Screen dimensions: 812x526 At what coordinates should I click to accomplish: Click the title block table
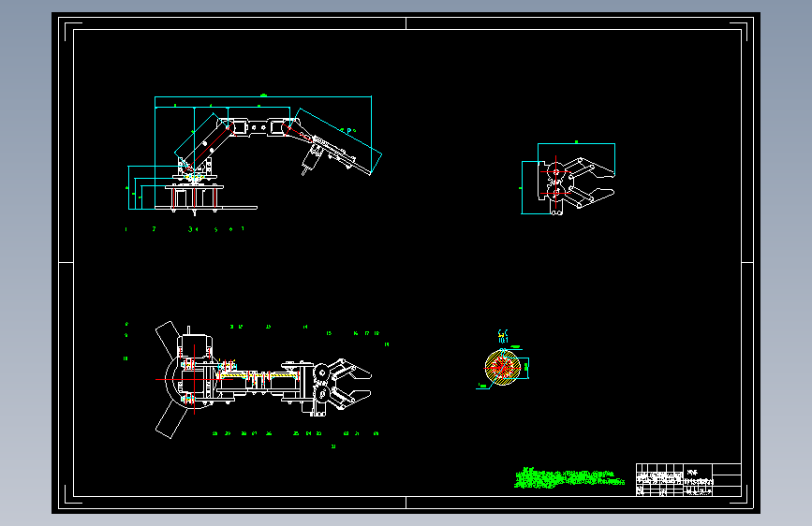(x=688, y=480)
